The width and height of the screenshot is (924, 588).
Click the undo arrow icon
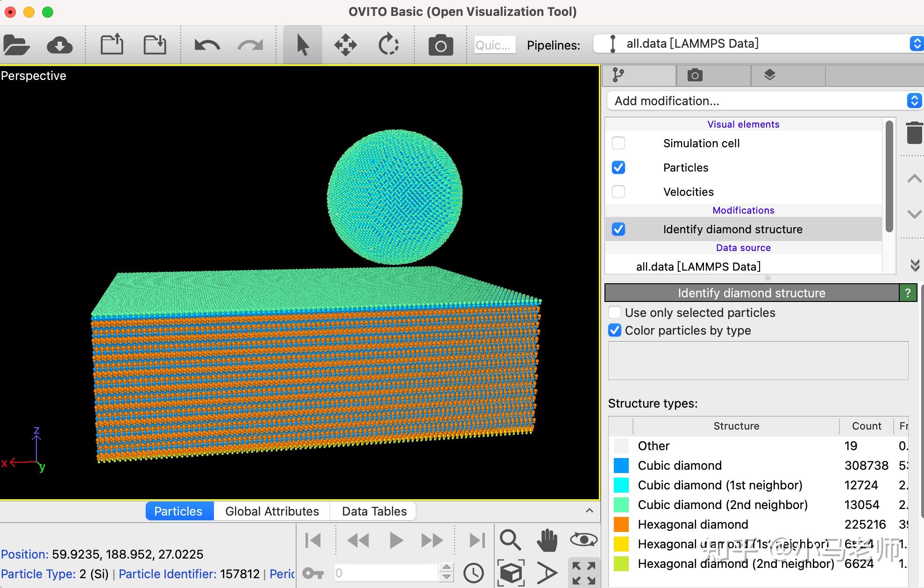(x=207, y=45)
